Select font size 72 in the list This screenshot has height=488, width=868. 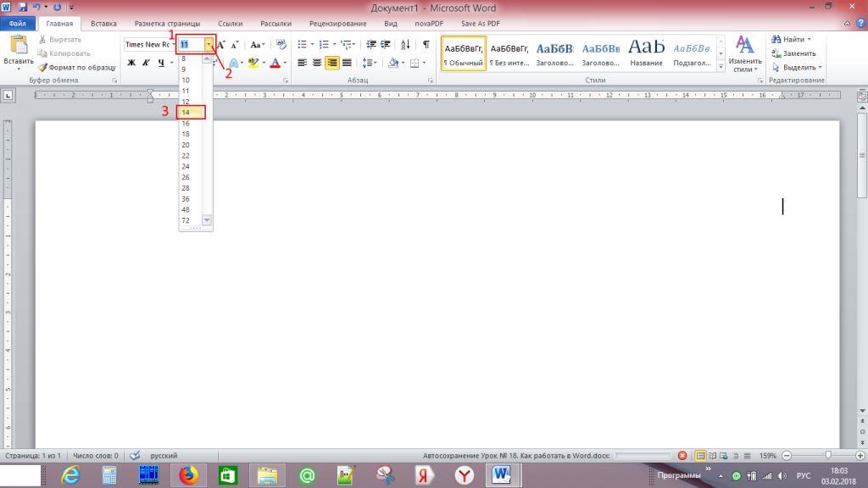tap(191, 220)
